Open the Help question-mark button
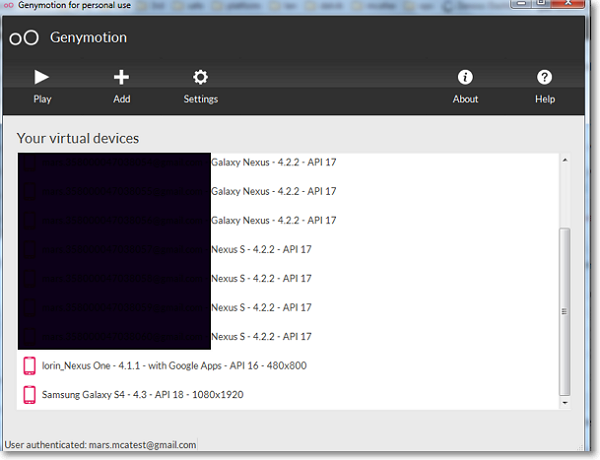Screen dimensions: 600x460 545,87
